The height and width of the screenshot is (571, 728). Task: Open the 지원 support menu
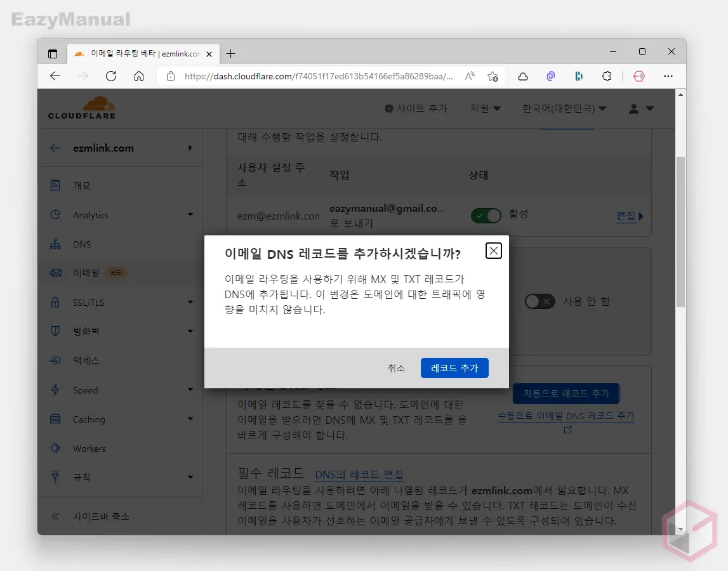click(x=485, y=108)
